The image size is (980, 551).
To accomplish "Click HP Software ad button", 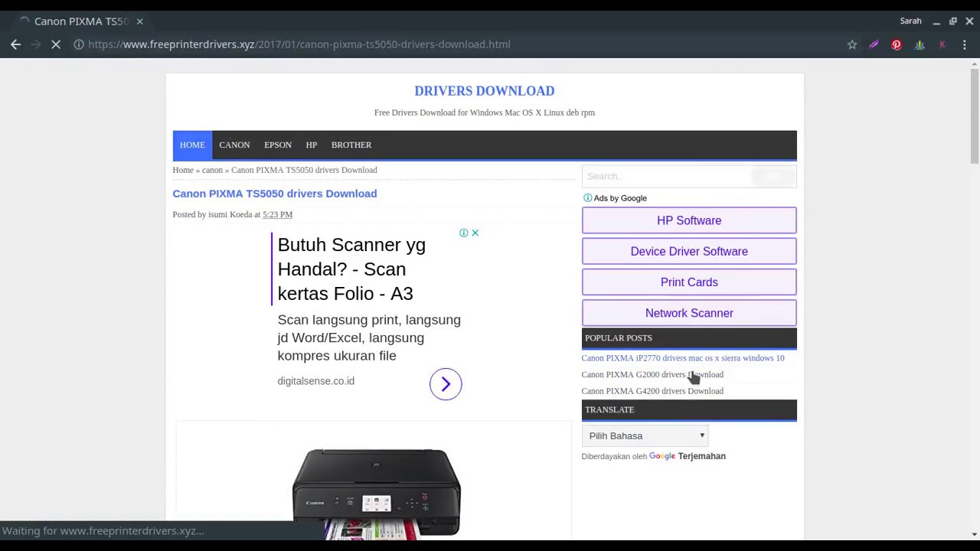I will coord(689,220).
